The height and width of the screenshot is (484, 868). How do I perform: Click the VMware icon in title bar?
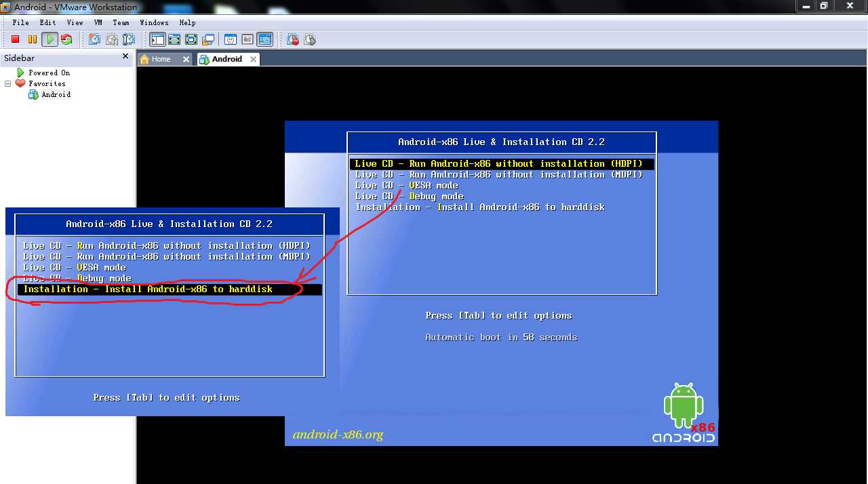click(6, 7)
